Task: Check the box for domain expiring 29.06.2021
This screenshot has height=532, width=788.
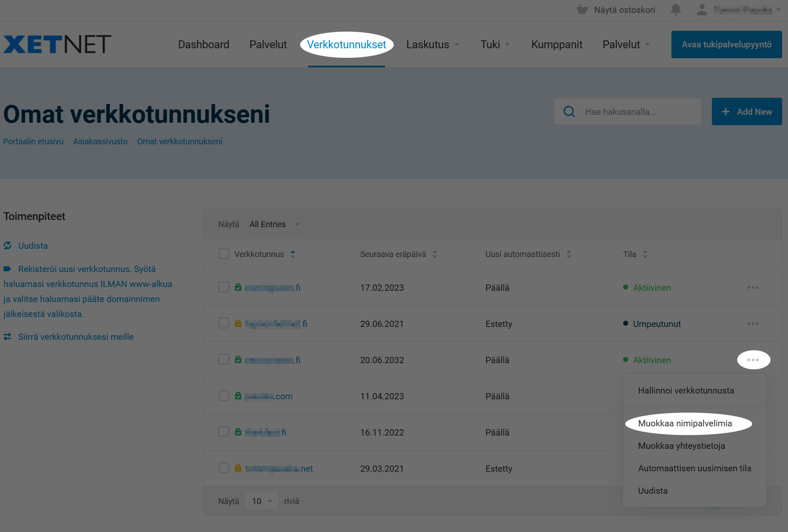Action: [224, 323]
